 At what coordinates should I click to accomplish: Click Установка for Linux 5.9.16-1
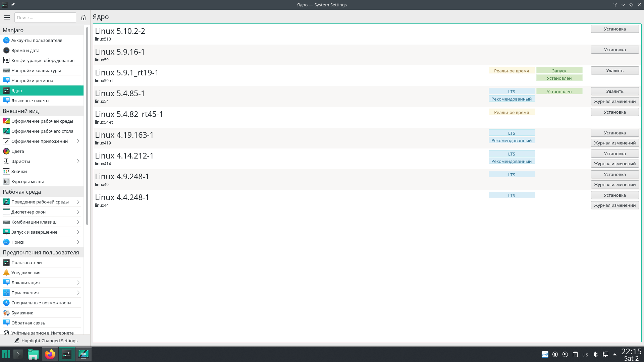(614, 50)
